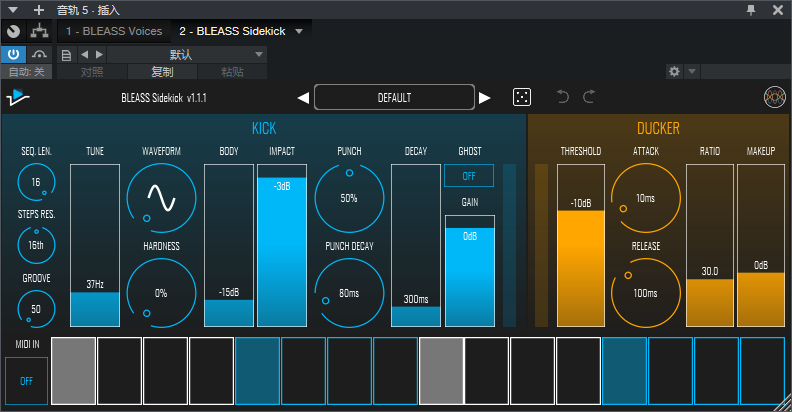Click the WAVEFORM sine selector knob
792x412 pixels.
coord(161,197)
